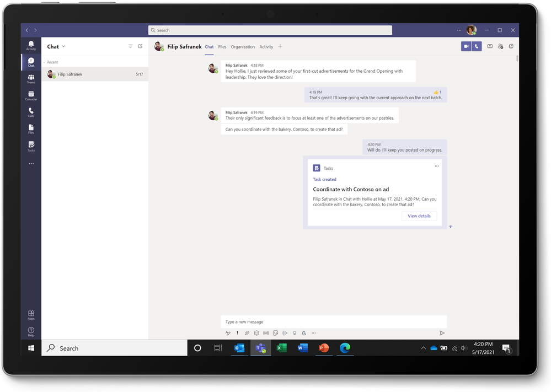Add people to the chat

pyautogui.click(x=500, y=46)
